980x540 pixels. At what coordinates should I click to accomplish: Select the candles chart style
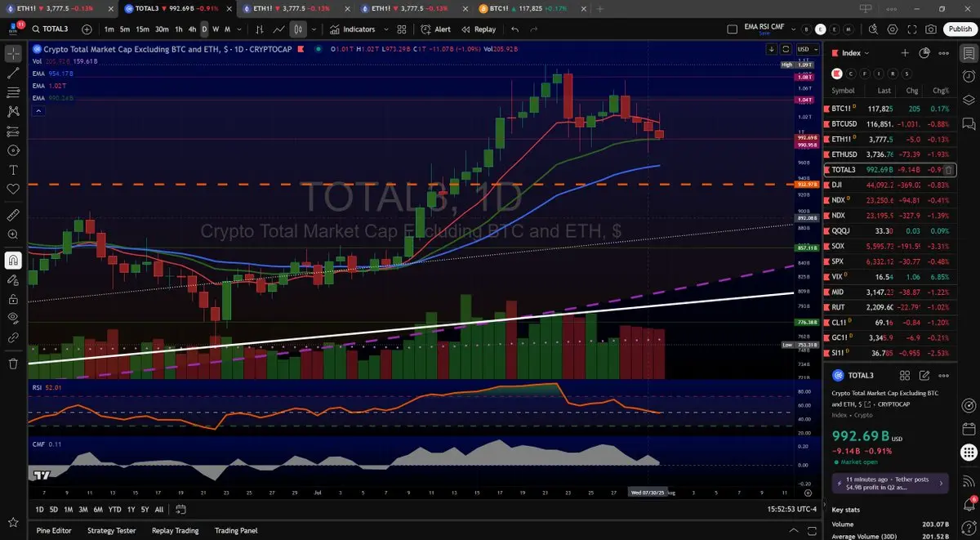(x=297, y=29)
